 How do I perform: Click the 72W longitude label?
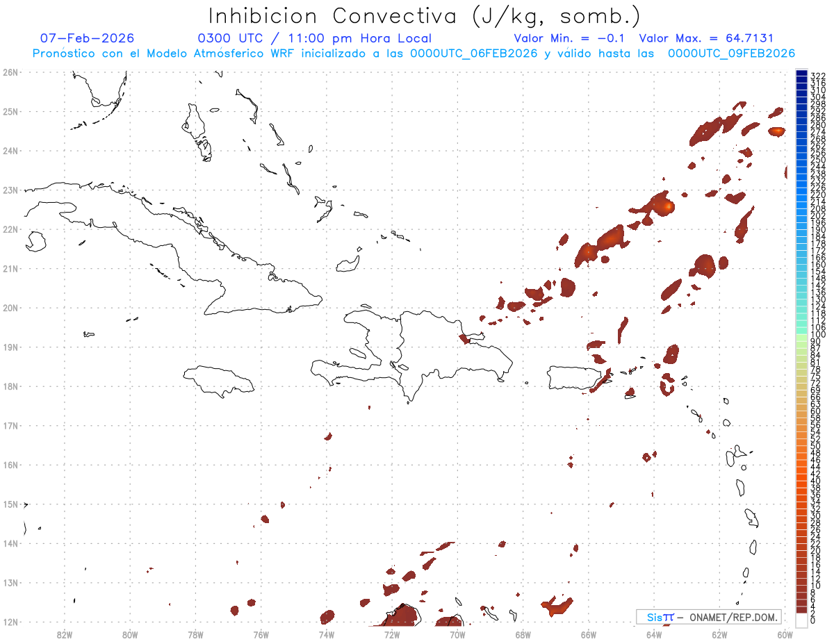click(392, 634)
